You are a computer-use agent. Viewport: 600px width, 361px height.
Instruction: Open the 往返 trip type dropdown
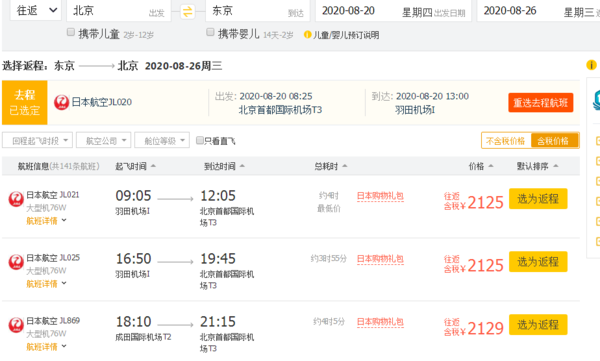click(36, 10)
